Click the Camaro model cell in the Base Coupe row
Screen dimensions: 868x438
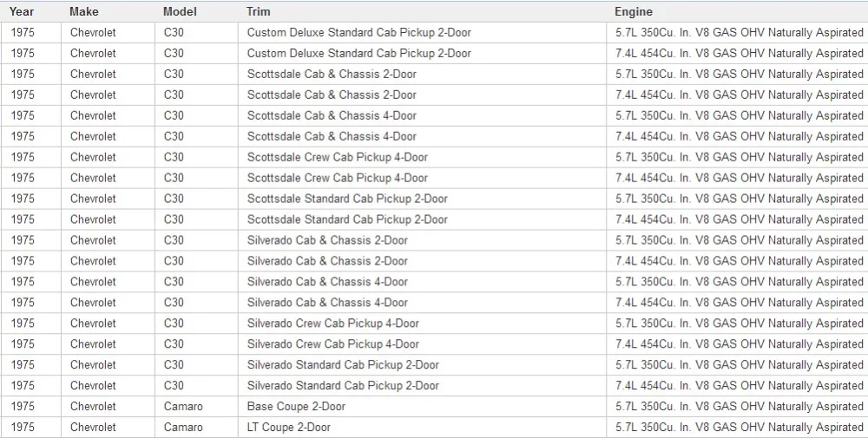[183, 407]
